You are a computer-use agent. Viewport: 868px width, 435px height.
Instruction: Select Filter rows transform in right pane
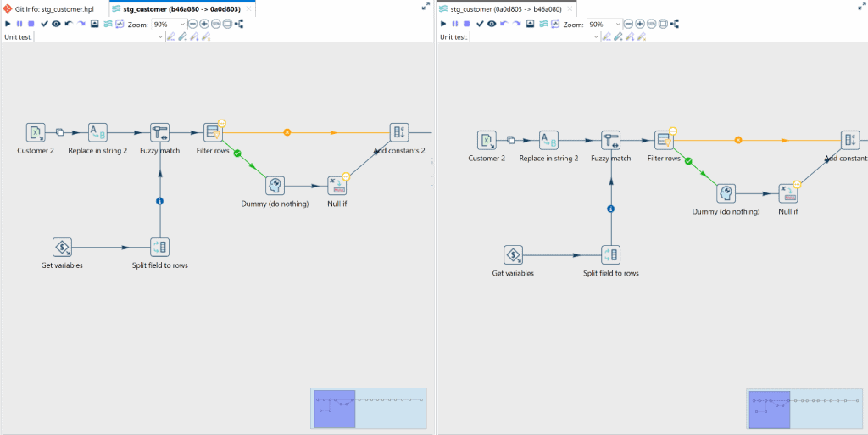coord(664,141)
